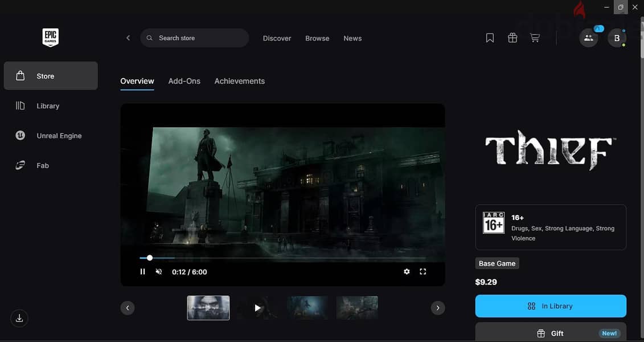
Task: Click the Gift button
Action: tap(551, 332)
